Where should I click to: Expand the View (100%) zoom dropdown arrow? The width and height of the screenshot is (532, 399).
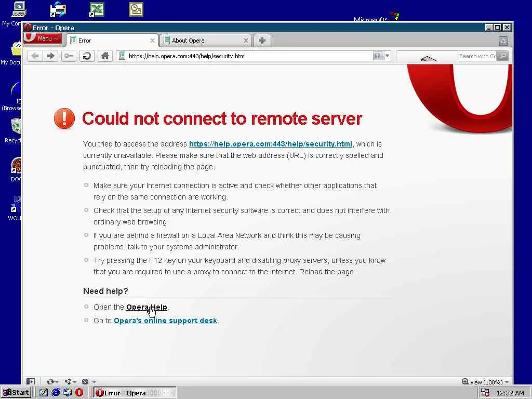(x=507, y=382)
